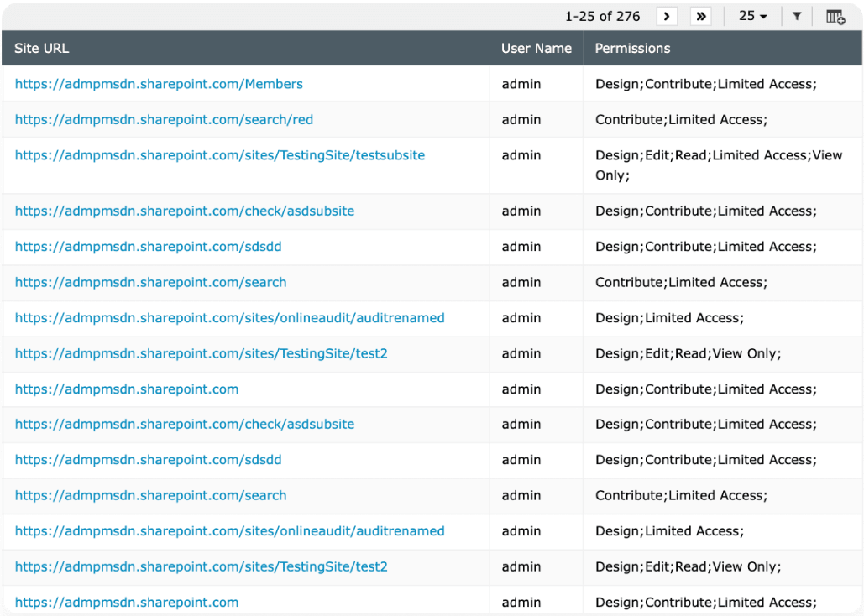Open the filter options

796,16
